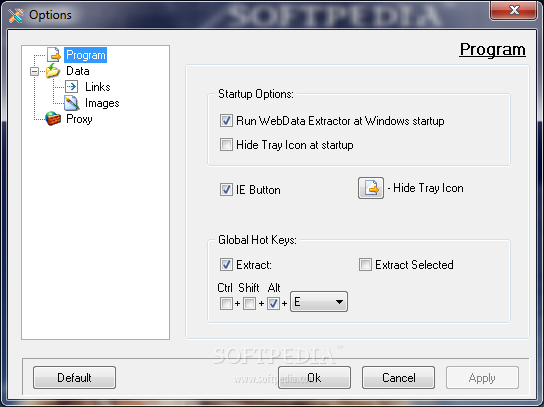Viewport: 544px width, 407px height.
Task: Enable Hide Tray Icon at startup checkbox
Action: tap(226, 145)
